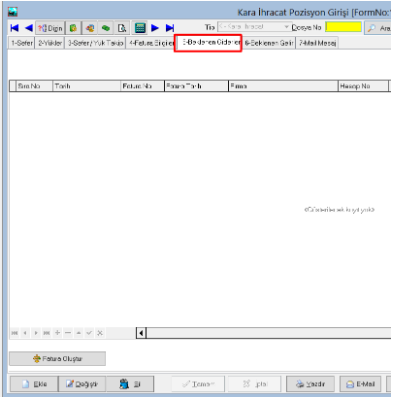Image resolution: width=393 pixels, height=397 pixels.
Task: Click the Ara search button
Action: (x=378, y=28)
